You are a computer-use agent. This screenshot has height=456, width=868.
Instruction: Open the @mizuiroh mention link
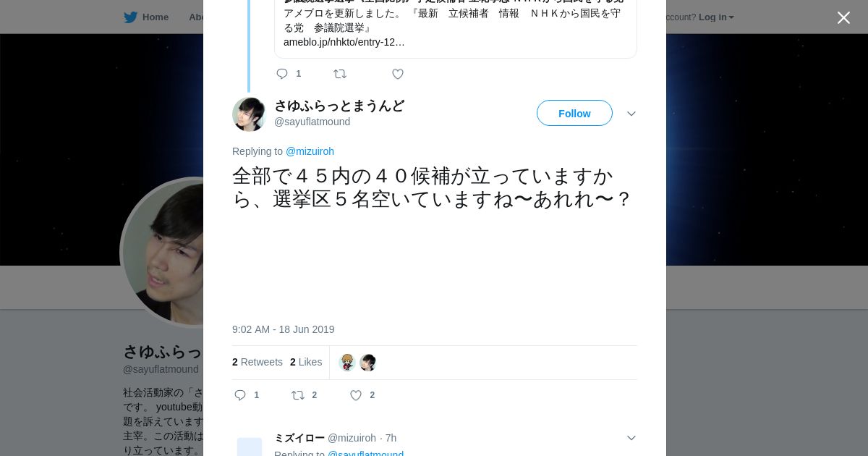coord(310,151)
